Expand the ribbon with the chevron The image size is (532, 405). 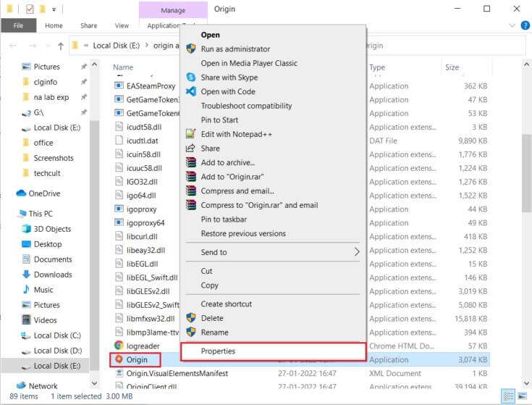[512, 25]
